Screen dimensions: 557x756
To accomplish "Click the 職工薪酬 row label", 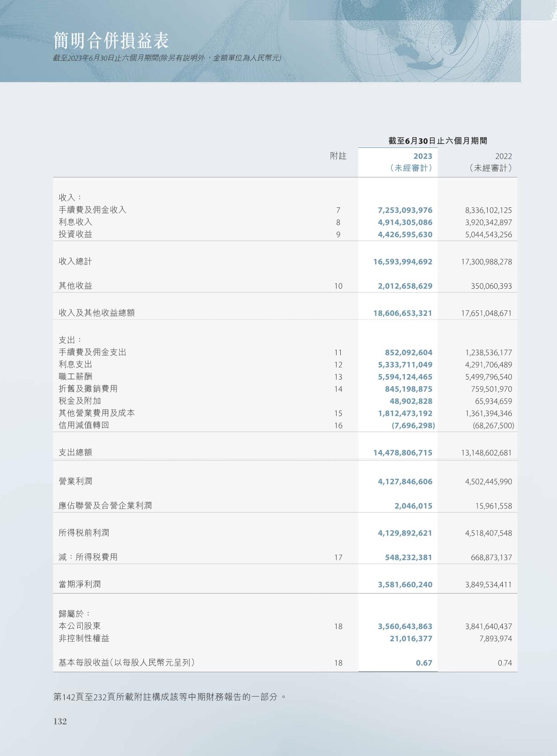I will click(x=75, y=377).
